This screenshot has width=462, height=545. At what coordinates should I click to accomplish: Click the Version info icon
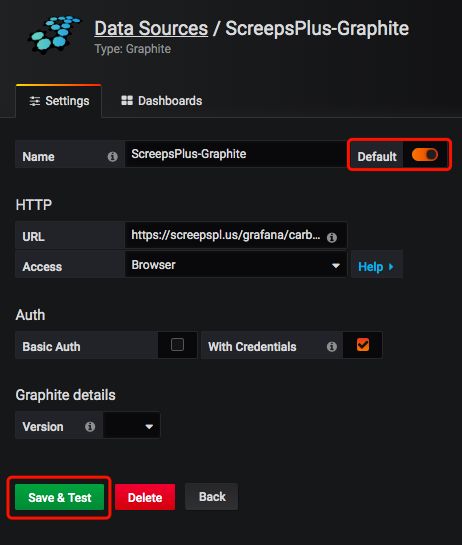(x=90, y=426)
